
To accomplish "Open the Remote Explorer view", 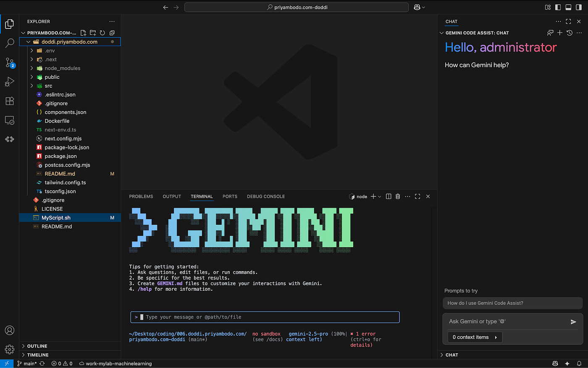I will click(x=9, y=120).
